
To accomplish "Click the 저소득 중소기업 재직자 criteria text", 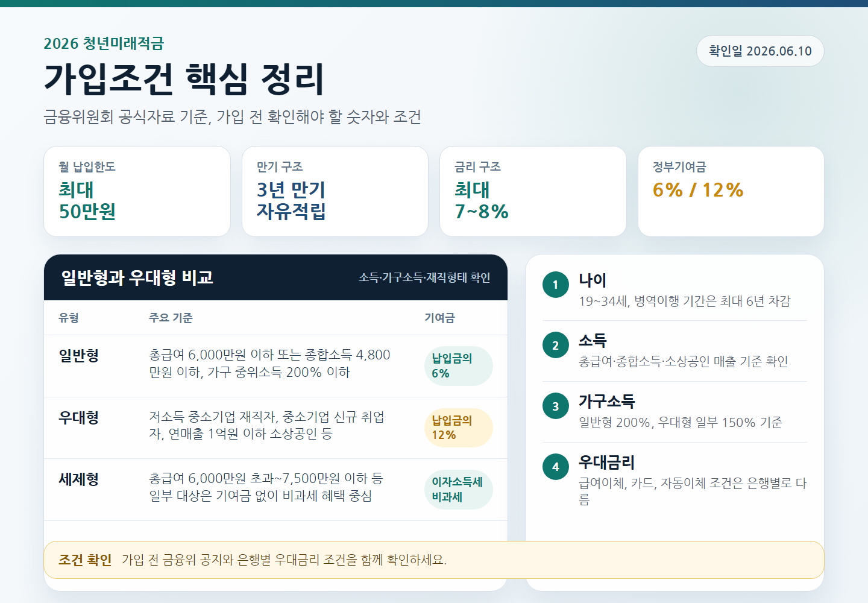I will (x=267, y=425).
